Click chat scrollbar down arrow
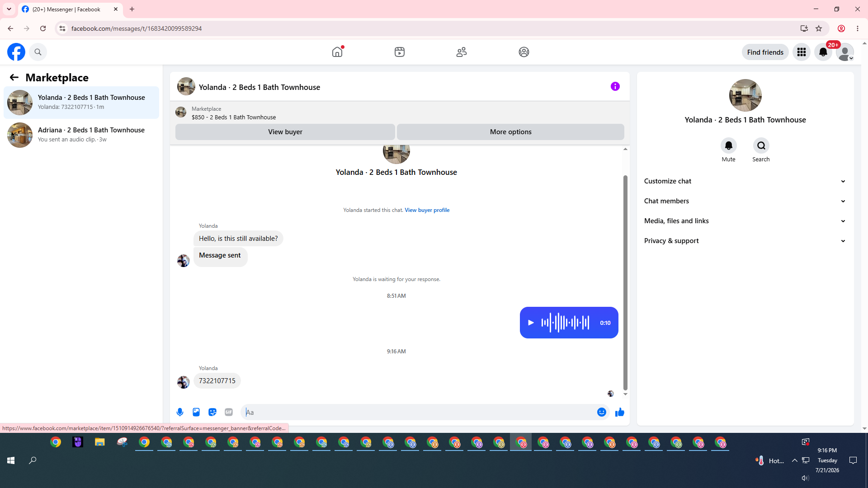Viewport: 868px width, 488px height. pyautogui.click(x=625, y=394)
